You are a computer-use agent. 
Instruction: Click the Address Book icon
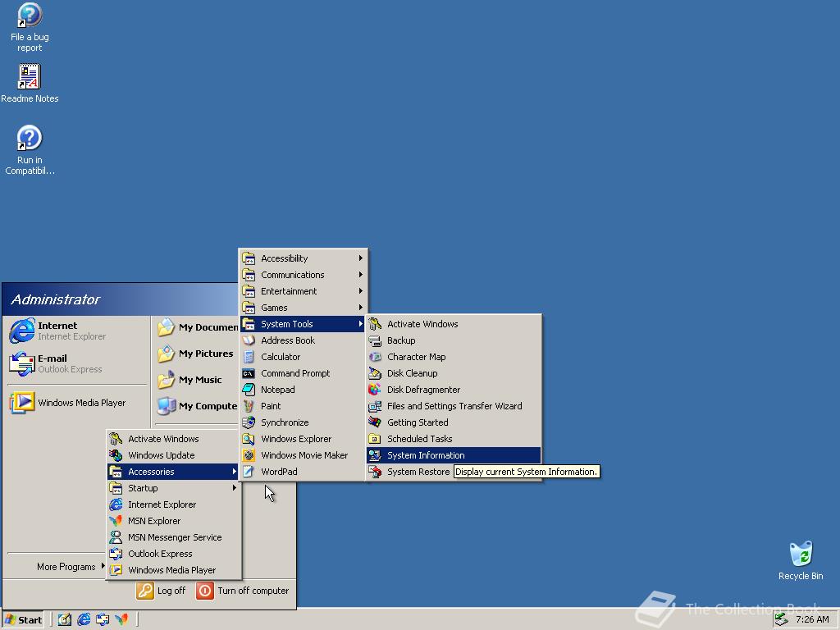tap(249, 340)
